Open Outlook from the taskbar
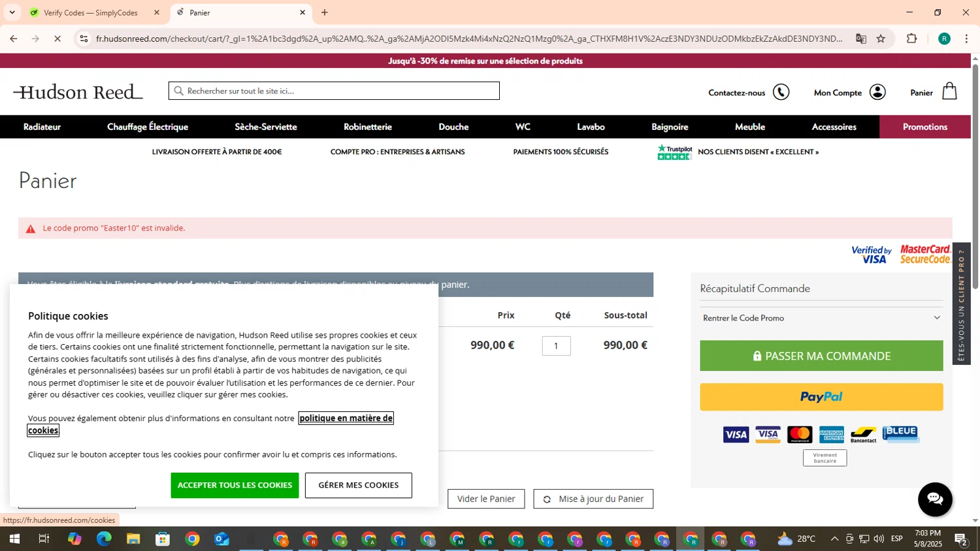The image size is (980, 551). tap(221, 539)
